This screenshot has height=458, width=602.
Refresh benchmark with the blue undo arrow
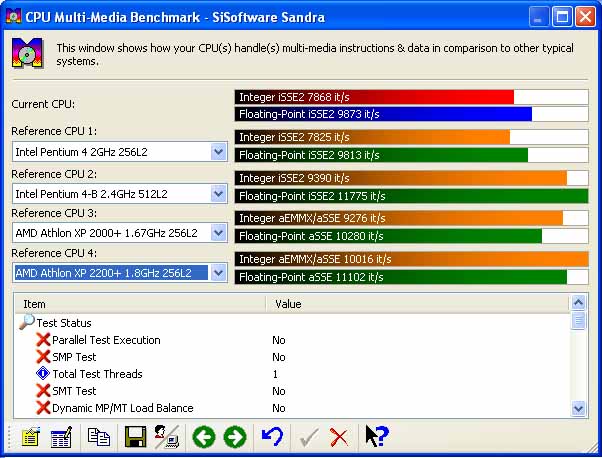(x=272, y=437)
